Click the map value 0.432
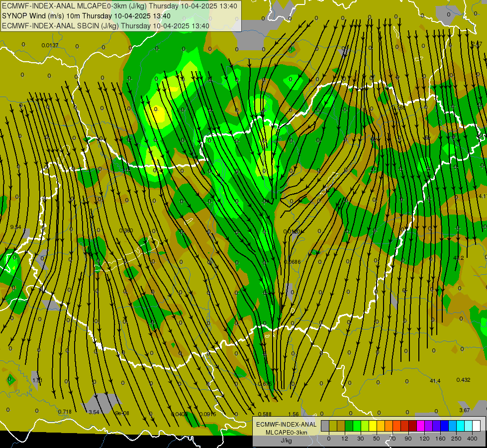Screen dimensions: 487x448 pyautogui.click(x=464, y=380)
